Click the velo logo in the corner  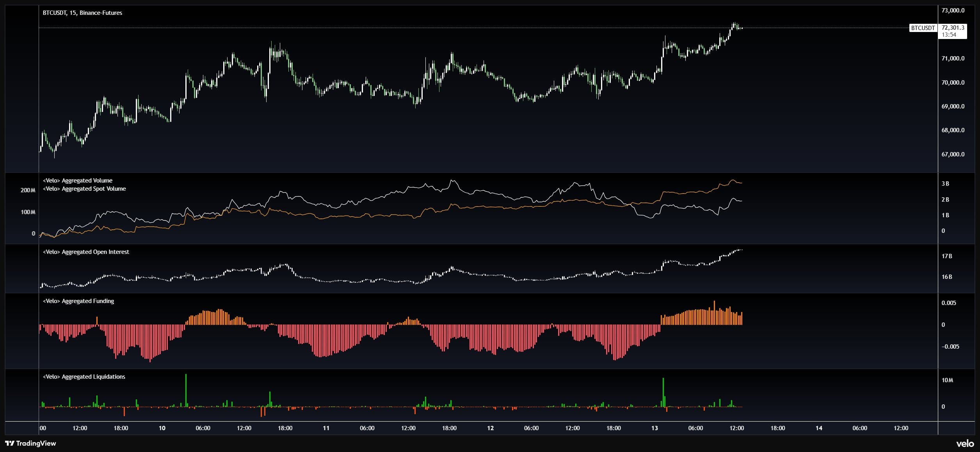click(x=965, y=443)
